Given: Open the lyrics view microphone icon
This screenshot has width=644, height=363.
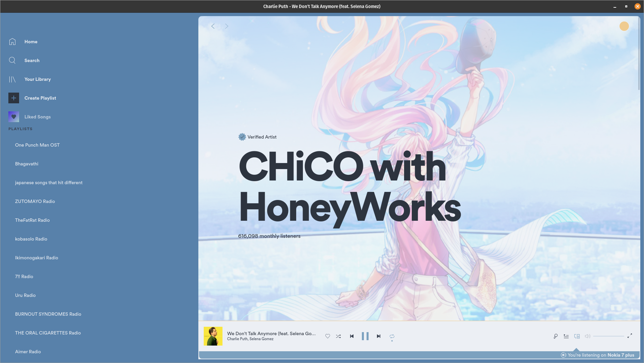Looking at the screenshot, I should (556, 336).
